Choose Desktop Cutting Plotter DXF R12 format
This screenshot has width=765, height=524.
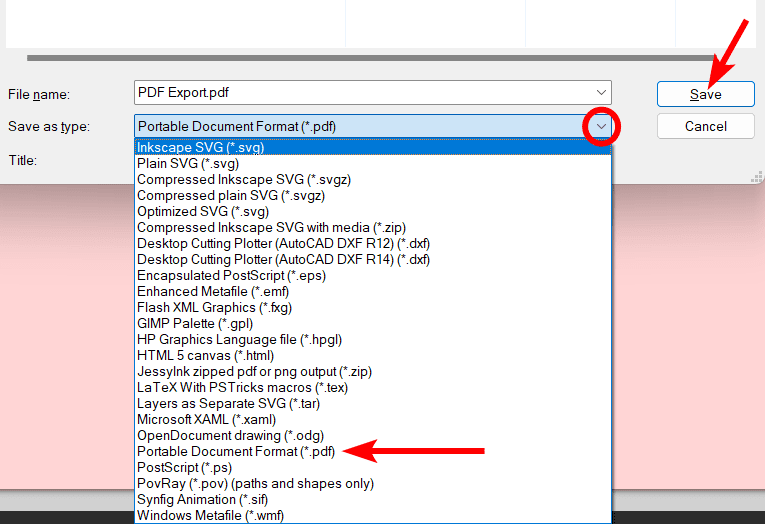(x=283, y=244)
